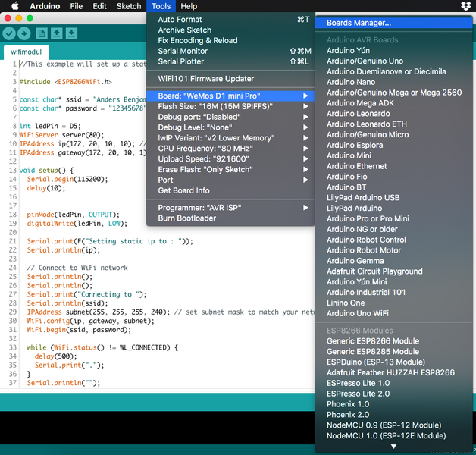
Task: Pick LilyPad Arduino USB
Action: [393, 198]
